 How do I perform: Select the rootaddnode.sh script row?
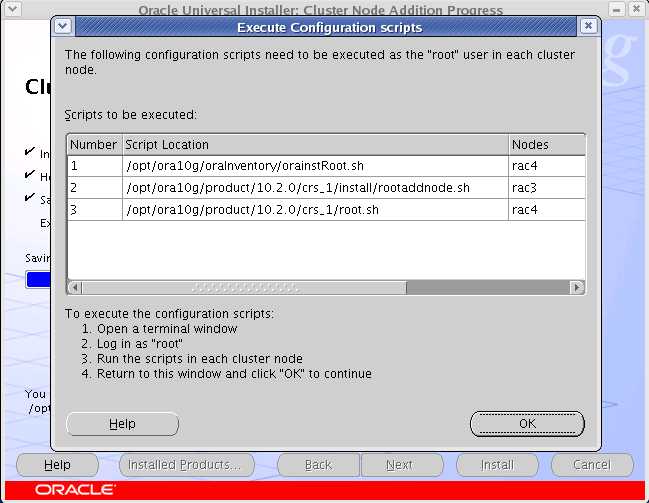[326, 188]
